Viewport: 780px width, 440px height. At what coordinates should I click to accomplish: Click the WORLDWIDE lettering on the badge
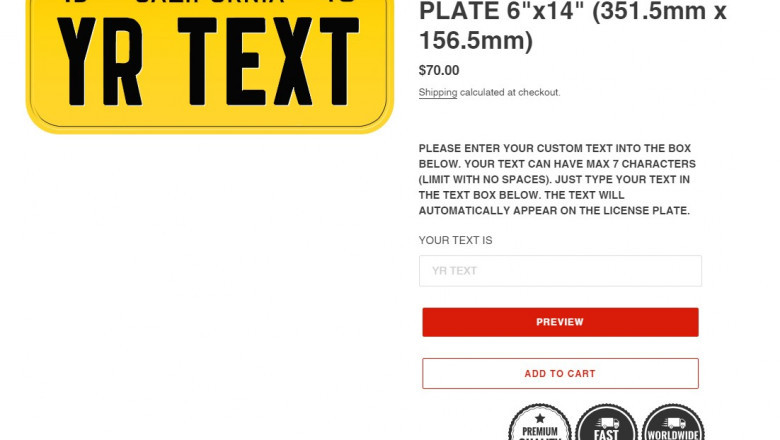[x=673, y=436]
